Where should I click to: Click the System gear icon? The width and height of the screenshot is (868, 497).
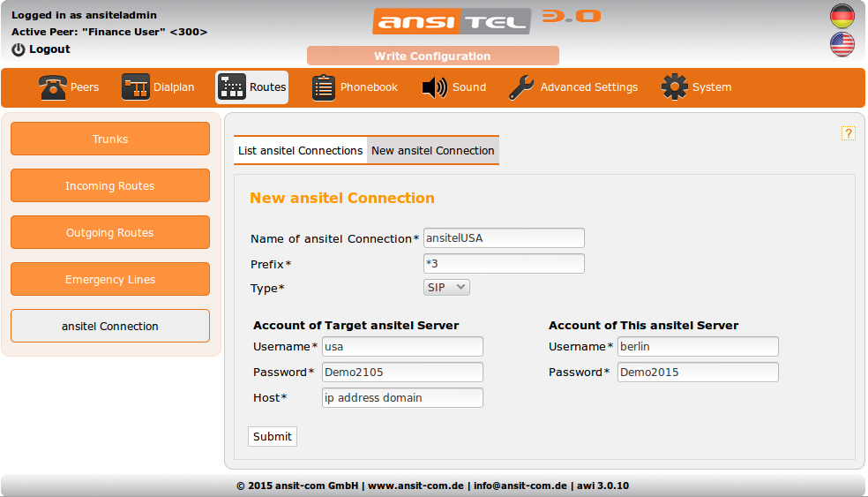pyautogui.click(x=675, y=87)
